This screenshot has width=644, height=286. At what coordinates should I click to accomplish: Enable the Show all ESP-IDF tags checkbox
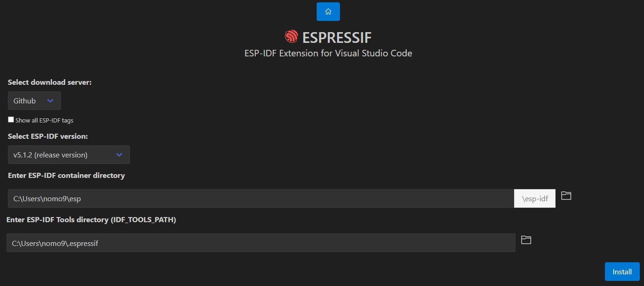[11, 120]
